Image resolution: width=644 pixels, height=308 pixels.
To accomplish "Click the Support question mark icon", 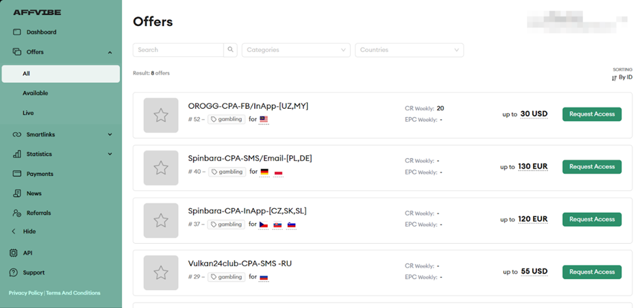I will pos(14,272).
